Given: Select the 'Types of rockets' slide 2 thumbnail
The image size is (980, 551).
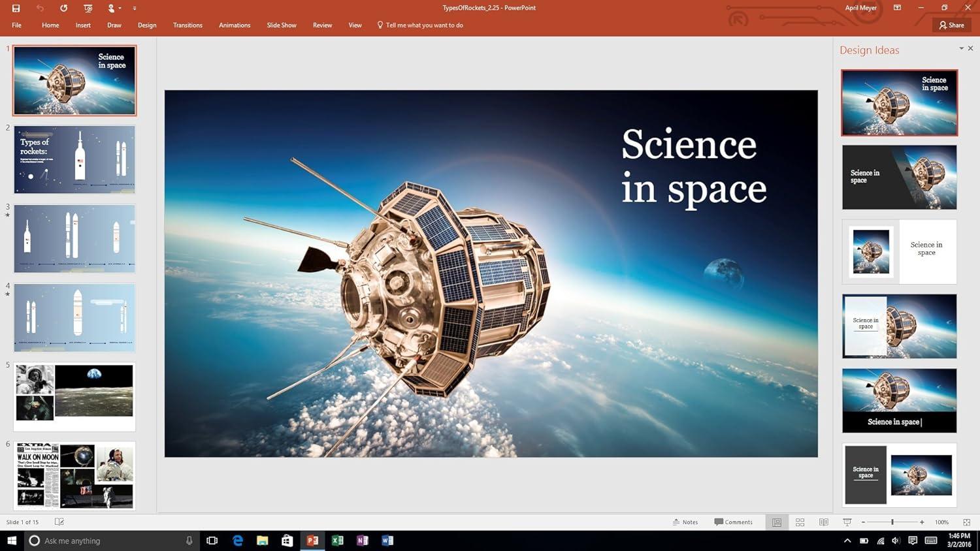Looking at the screenshot, I should click(74, 160).
